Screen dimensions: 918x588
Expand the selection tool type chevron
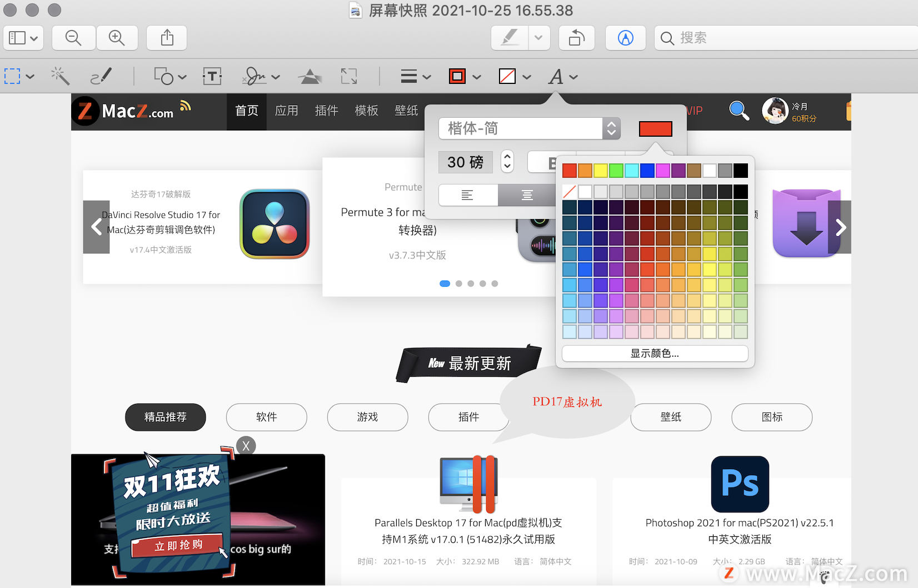[30, 77]
